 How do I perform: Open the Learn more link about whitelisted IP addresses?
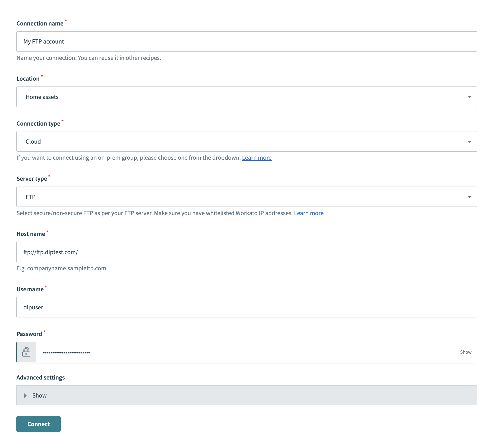(x=309, y=213)
